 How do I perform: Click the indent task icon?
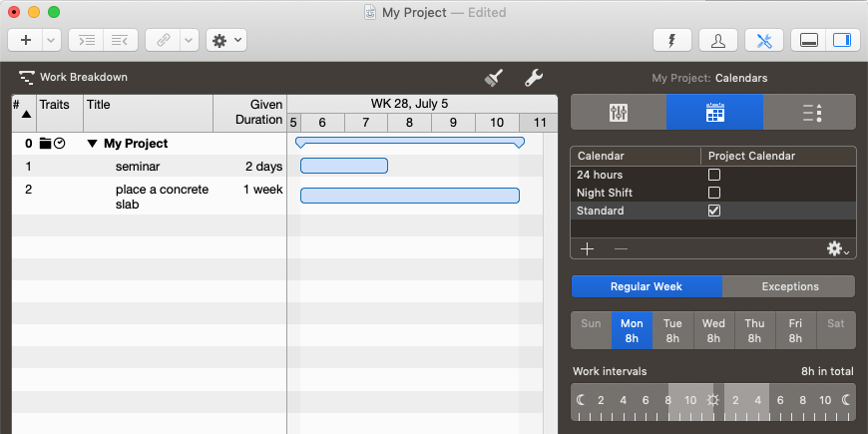86,41
